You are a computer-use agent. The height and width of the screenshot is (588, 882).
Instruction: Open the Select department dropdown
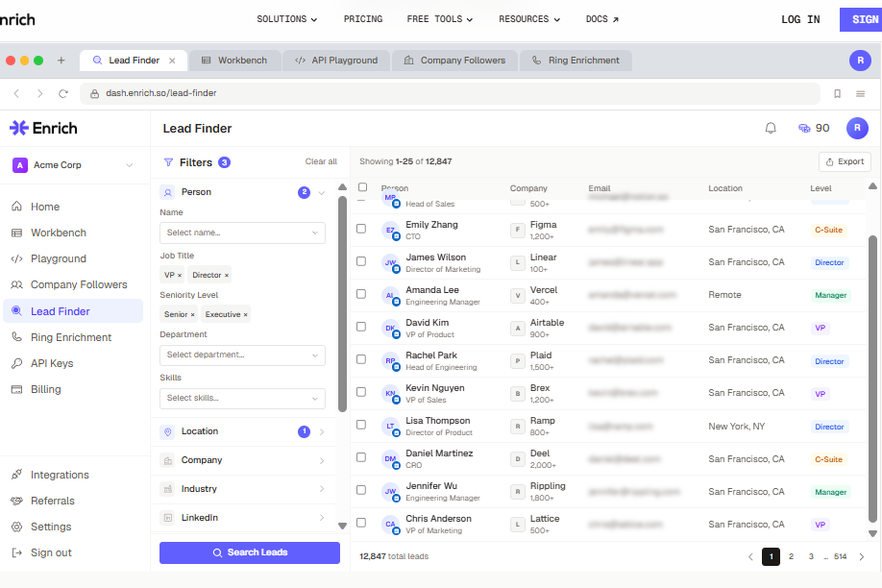tap(242, 355)
